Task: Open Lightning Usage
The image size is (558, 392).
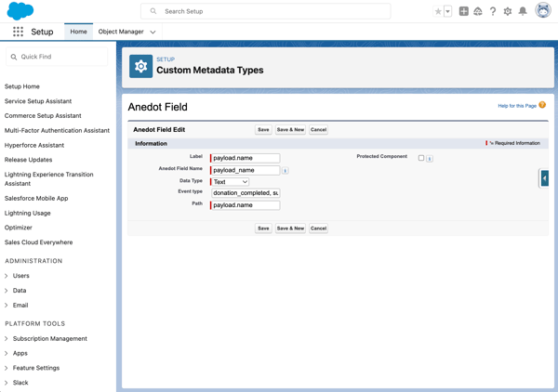Action: 27,213
